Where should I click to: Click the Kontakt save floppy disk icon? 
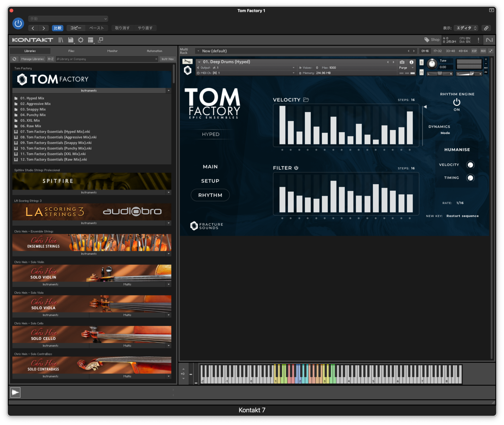pyautogui.click(x=71, y=40)
